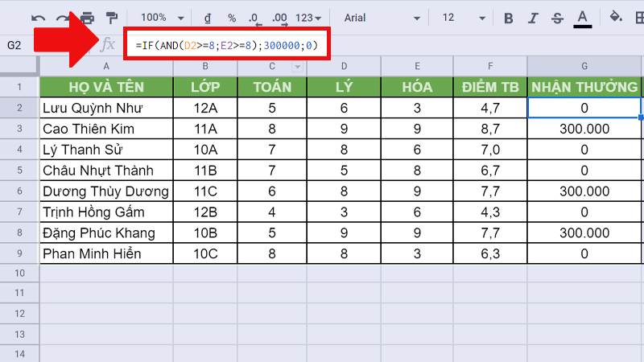Click the Redo icon
The width and height of the screenshot is (644, 362).
click(63, 18)
